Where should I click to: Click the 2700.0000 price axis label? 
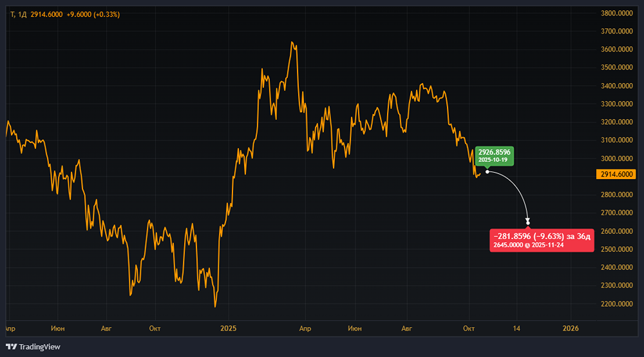pyautogui.click(x=616, y=213)
